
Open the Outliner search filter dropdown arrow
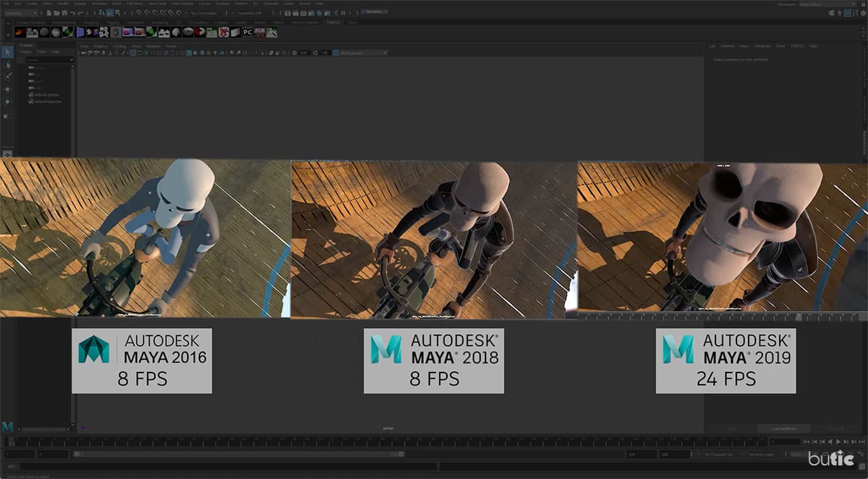pyautogui.click(x=72, y=60)
